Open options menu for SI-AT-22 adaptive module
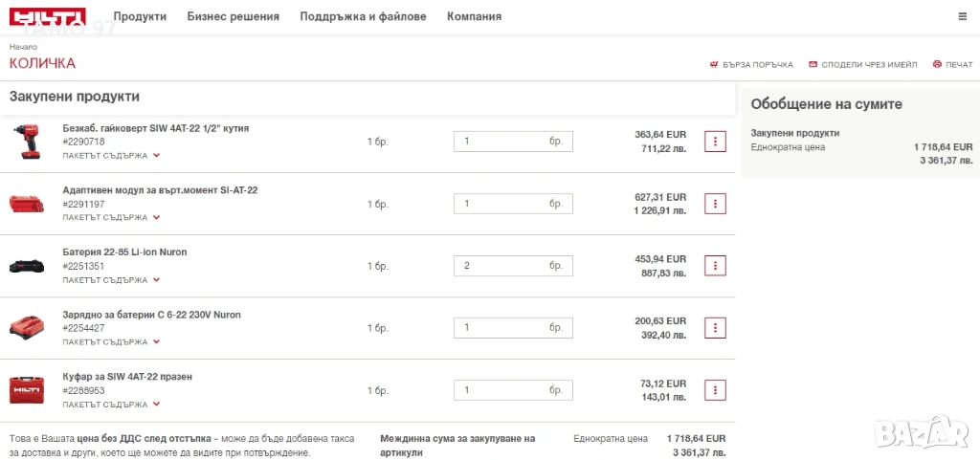Image resolution: width=980 pixels, height=460 pixels. click(x=714, y=204)
